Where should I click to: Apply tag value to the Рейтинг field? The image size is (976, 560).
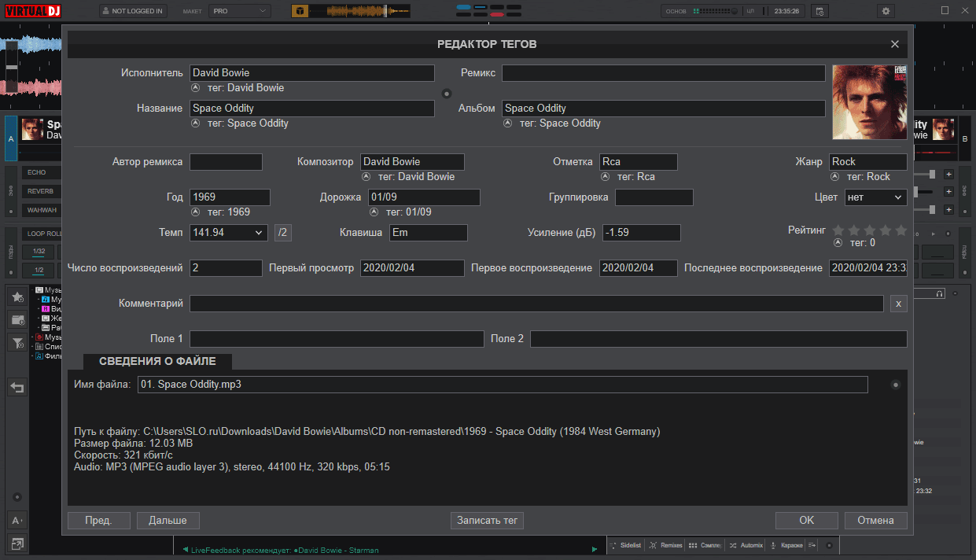pos(838,243)
